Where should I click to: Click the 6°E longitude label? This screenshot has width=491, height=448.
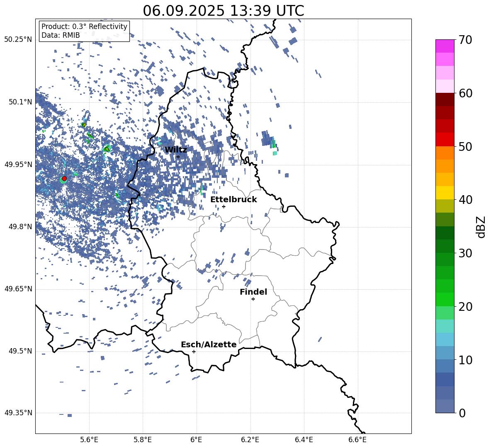point(196,440)
